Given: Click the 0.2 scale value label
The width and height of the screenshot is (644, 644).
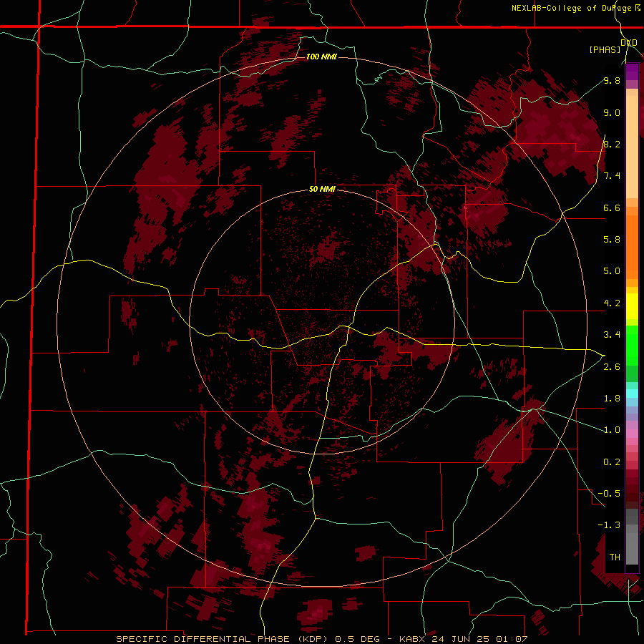Looking at the screenshot, I should tap(612, 462).
